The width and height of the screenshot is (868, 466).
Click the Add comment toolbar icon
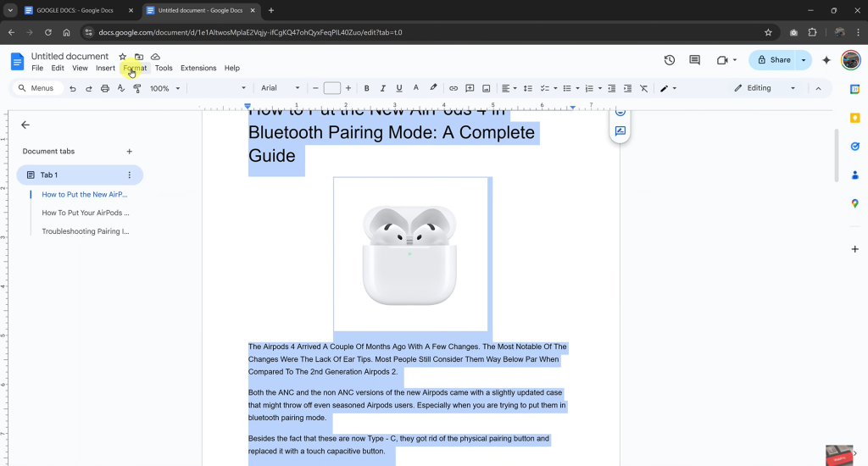[x=470, y=89]
